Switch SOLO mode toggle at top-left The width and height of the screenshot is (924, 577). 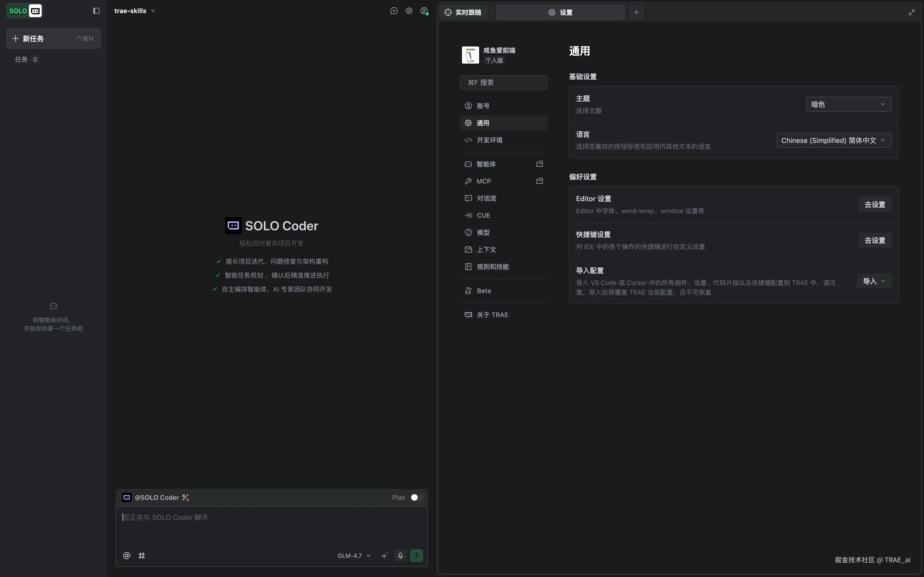click(x=24, y=11)
